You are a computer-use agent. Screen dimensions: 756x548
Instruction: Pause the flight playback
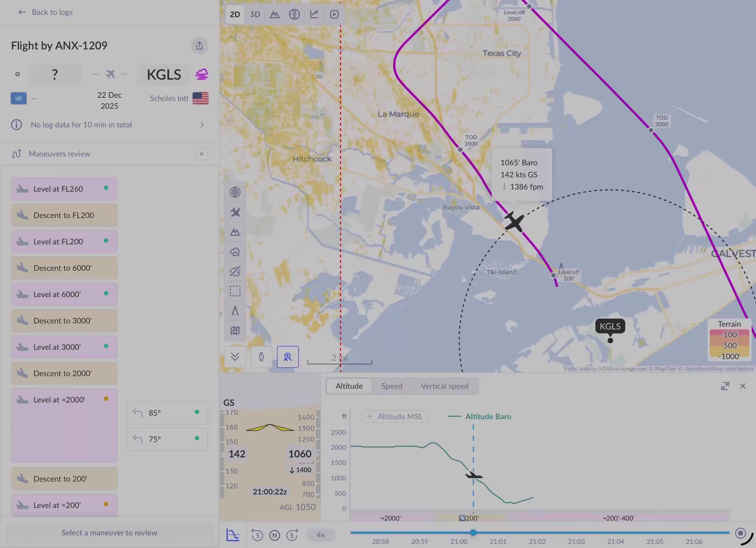tap(275, 535)
